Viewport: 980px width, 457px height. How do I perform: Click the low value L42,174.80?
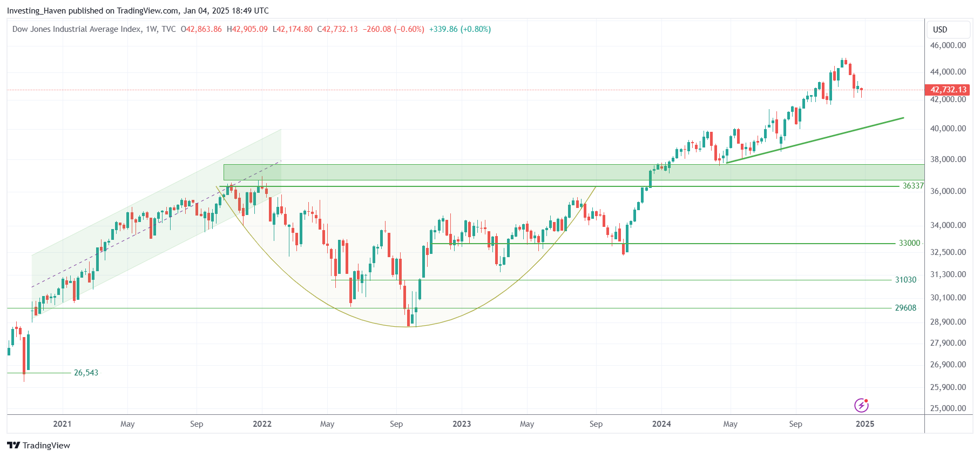pos(293,29)
